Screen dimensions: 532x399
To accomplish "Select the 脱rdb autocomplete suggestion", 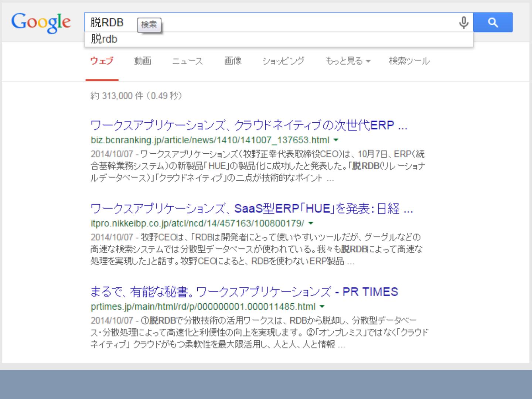I will click(x=104, y=39).
